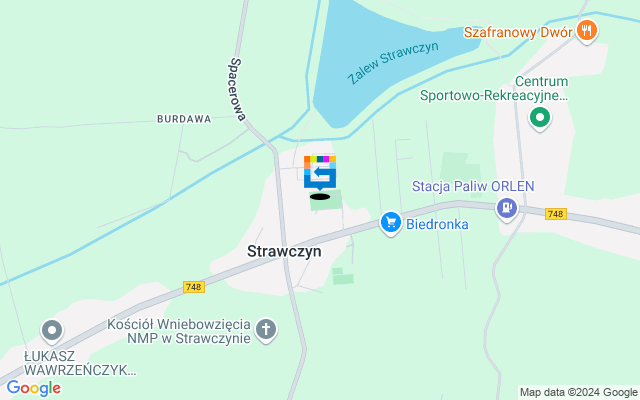Click the Zalew Strawczyn lake label

point(393,62)
